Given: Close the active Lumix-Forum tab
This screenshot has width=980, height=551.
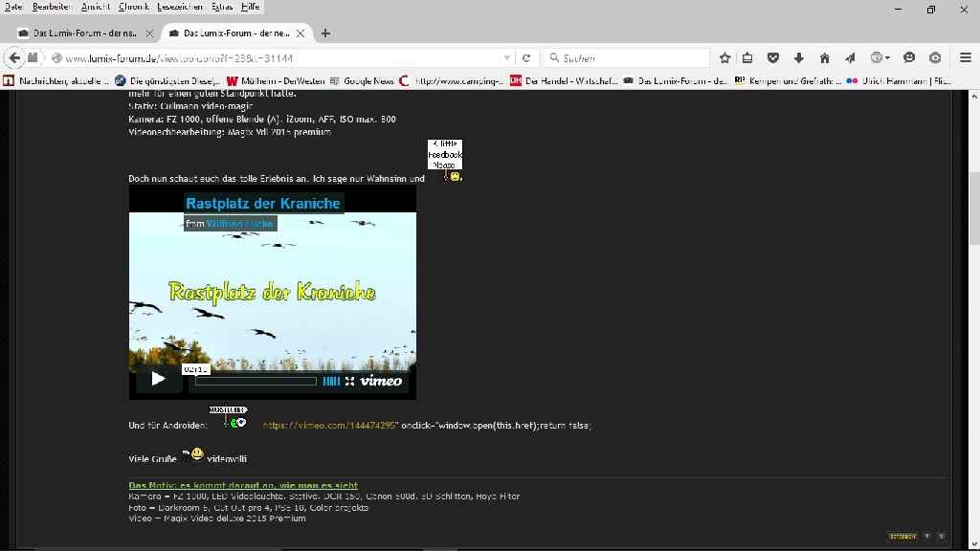Looking at the screenshot, I should point(301,33).
